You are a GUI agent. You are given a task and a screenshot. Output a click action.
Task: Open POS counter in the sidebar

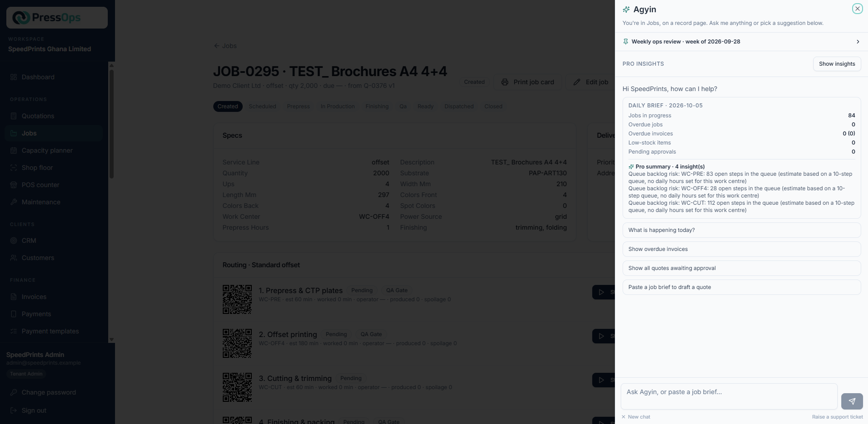(x=54, y=185)
